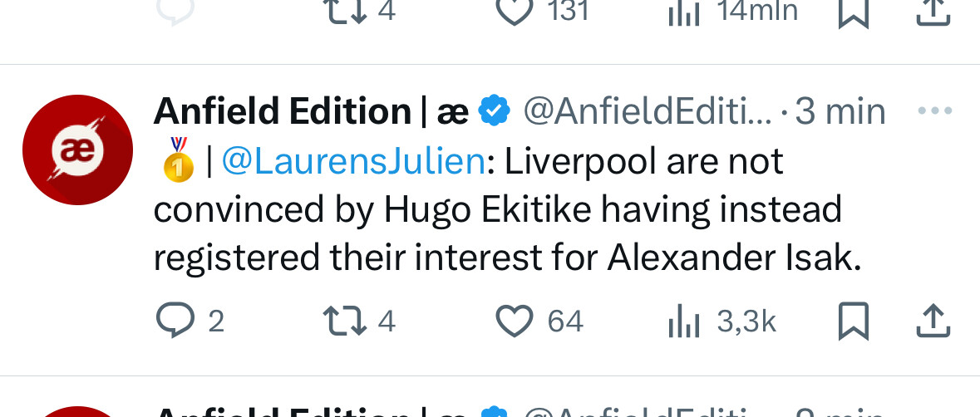Share the Anfield Edition Isak tweet
The height and width of the screenshot is (417, 980).
[x=932, y=321]
